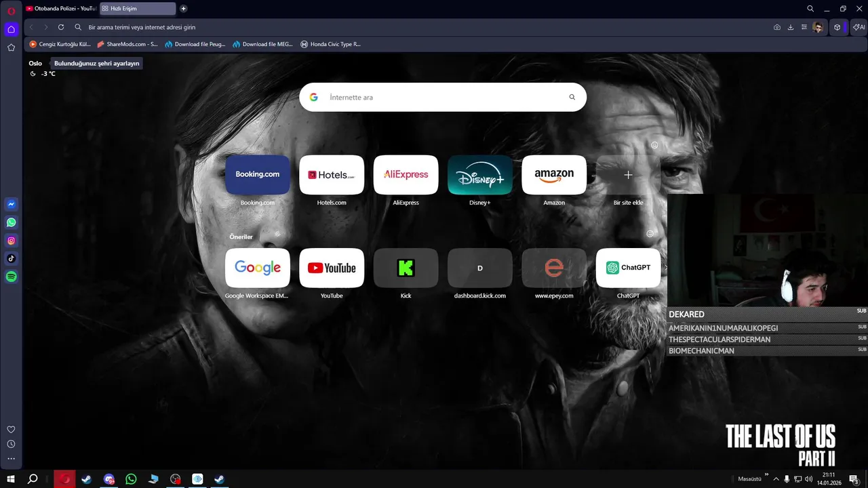Open a new tab with plus button
868x488 pixels.
(184, 9)
